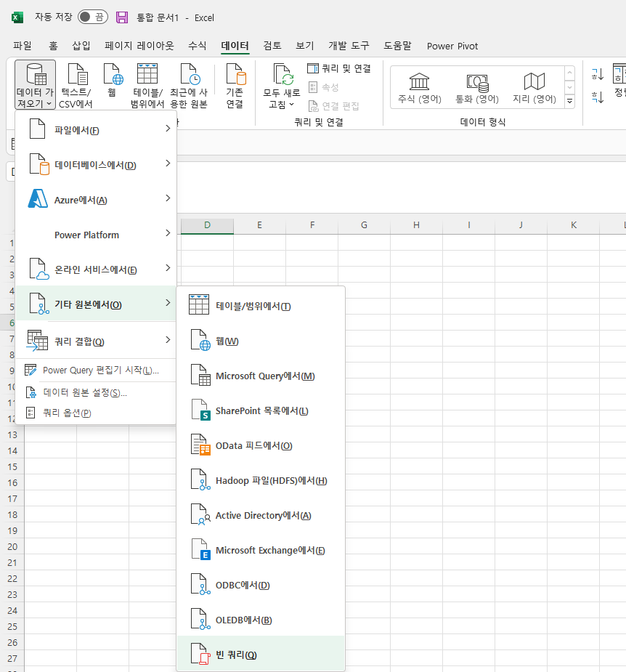Select column H header
Image resolution: width=626 pixels, height=672 pixels.
pyautogui.click(x=416, y=225)
